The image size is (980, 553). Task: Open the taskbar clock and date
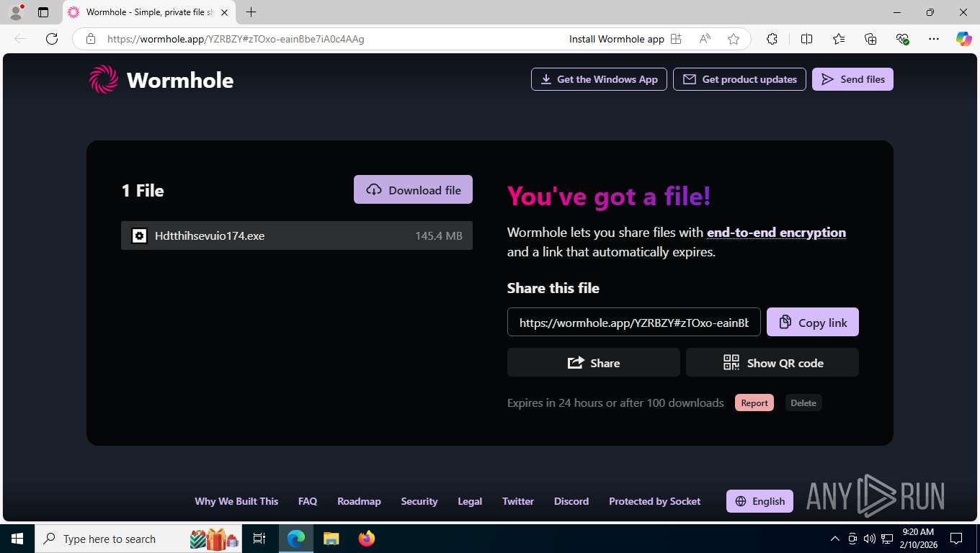click(918, 539)
